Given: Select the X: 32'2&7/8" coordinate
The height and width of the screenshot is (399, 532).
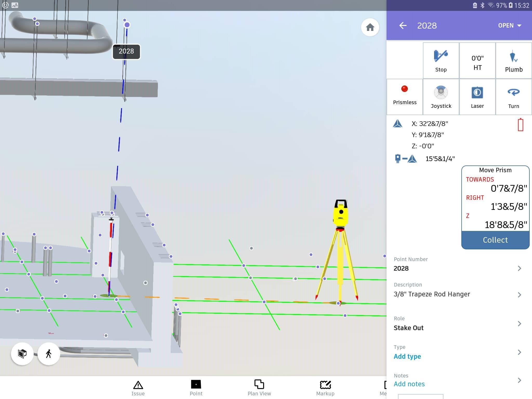Looking at the screenshot, I should coord(430,124).
